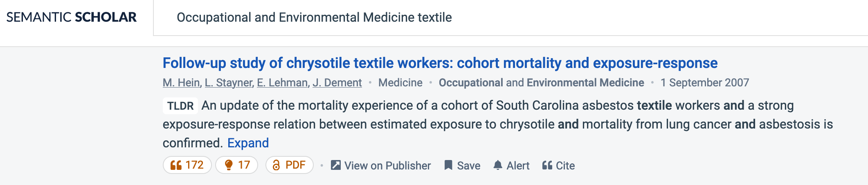This screenshot has width=868, height=185.
Task: Open author E. Lehman's profile
Action: pos(282,83)
